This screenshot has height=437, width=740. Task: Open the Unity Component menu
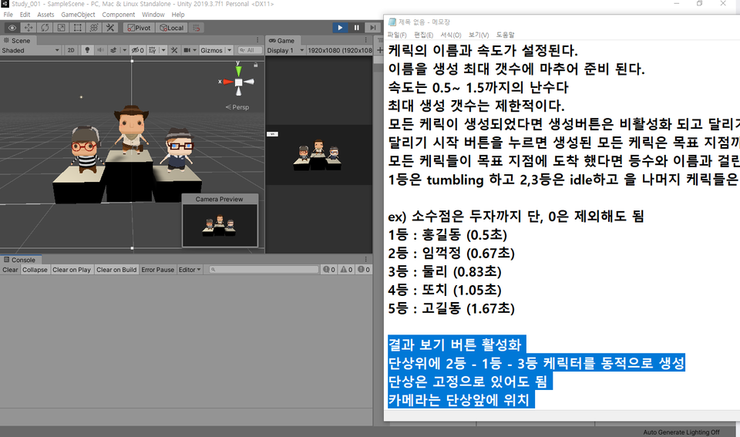point(118,15)
